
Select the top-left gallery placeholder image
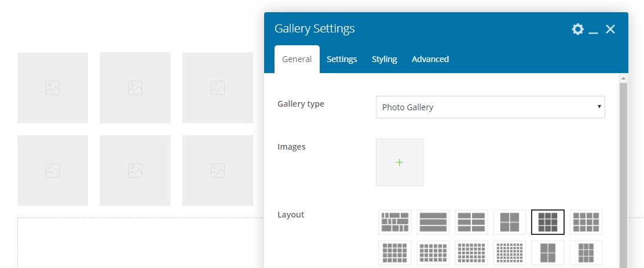tap(53, 88)
